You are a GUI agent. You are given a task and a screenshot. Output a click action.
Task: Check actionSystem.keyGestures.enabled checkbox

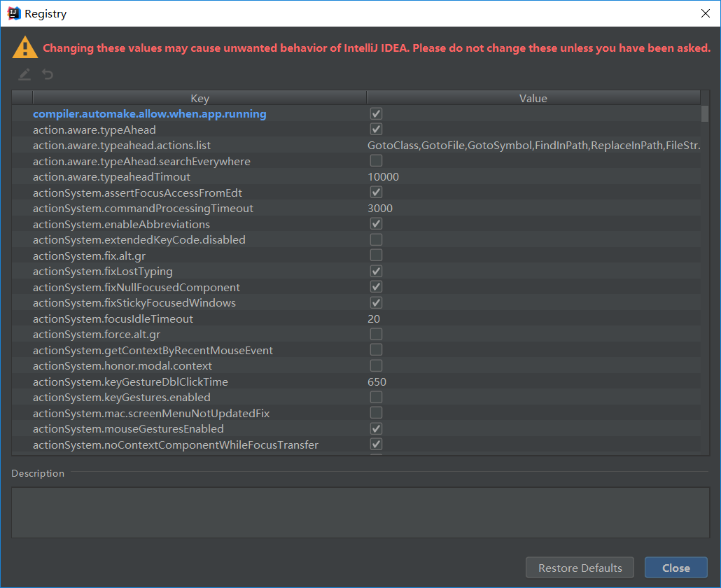[376, 397]
